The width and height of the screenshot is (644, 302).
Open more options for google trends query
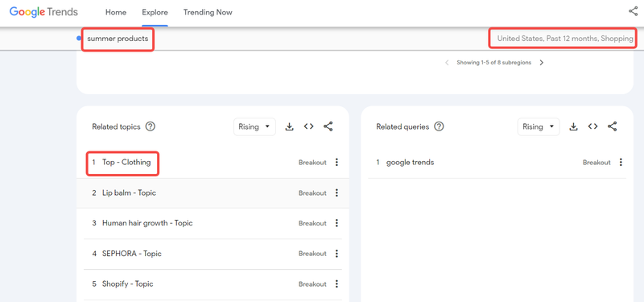(x=621, y=163)
